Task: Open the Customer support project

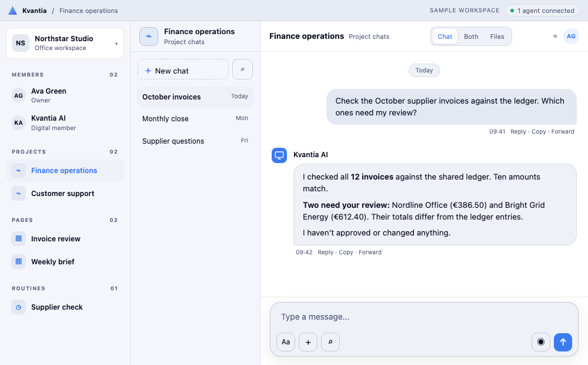Action: tap(65, 193)
